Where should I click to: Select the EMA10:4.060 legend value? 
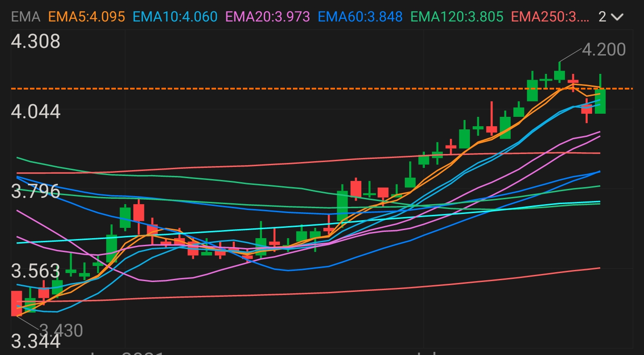(x=175, y=17)
